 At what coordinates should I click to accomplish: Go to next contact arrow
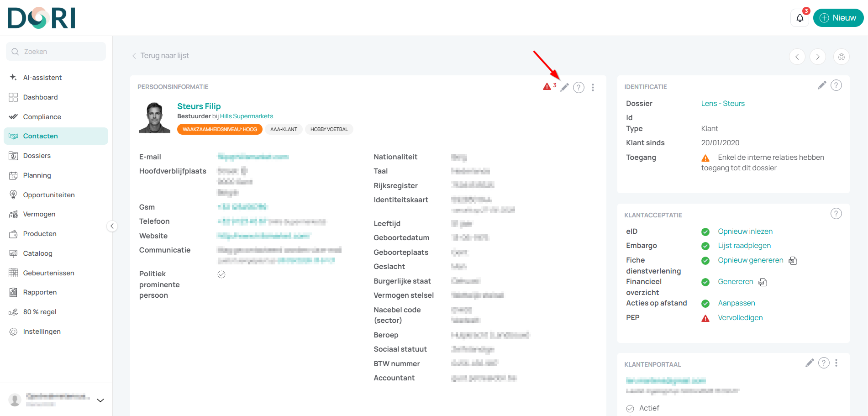point(818,57)
